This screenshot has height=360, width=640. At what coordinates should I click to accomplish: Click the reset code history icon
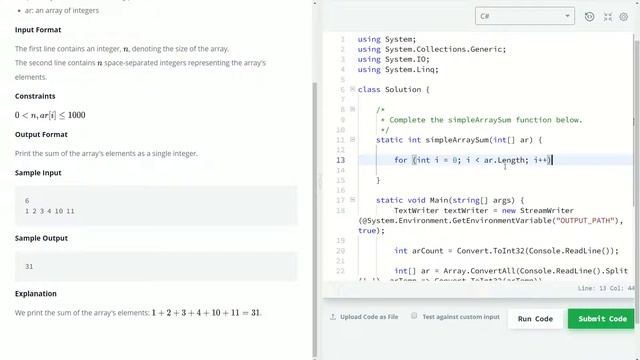[589, 17]
